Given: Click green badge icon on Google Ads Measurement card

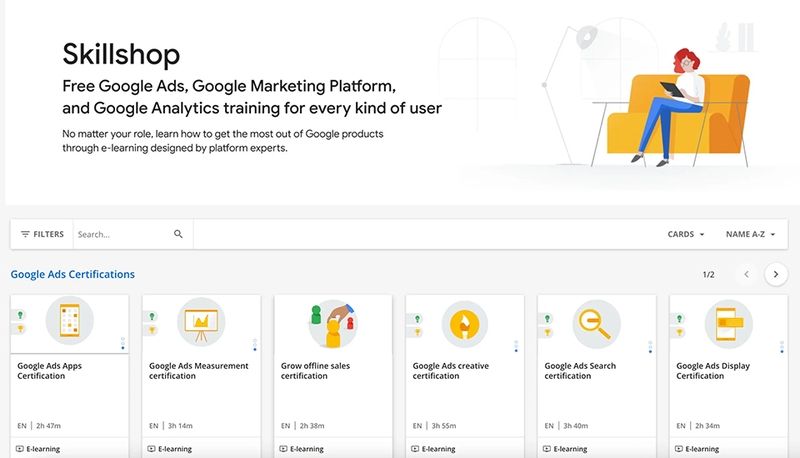Looking at the screenshot, I should tap(152, 316).
